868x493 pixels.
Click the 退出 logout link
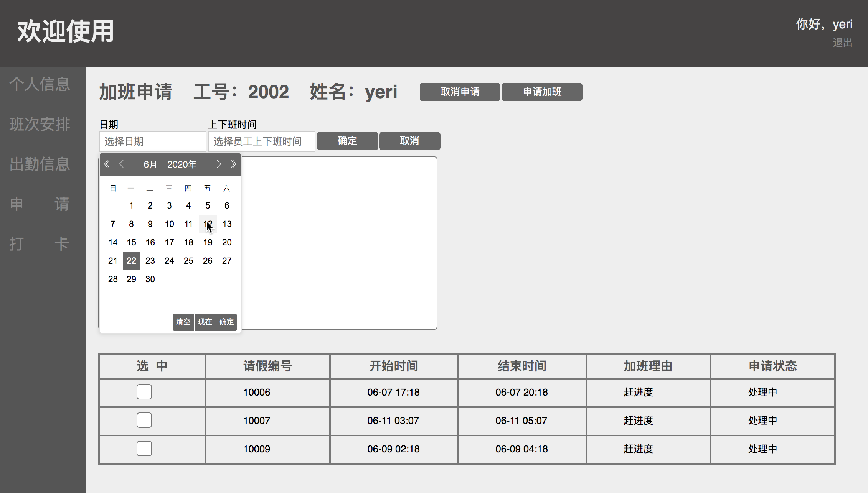[x=842, y=43]
